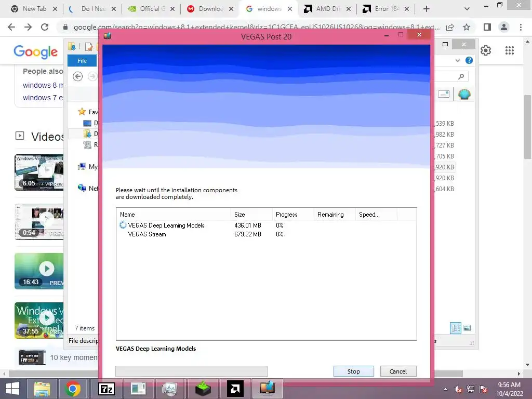This screenshot has height=399, width=532.
Task: Open the 6:05 video thumbnail
Action: click(39, 172)
